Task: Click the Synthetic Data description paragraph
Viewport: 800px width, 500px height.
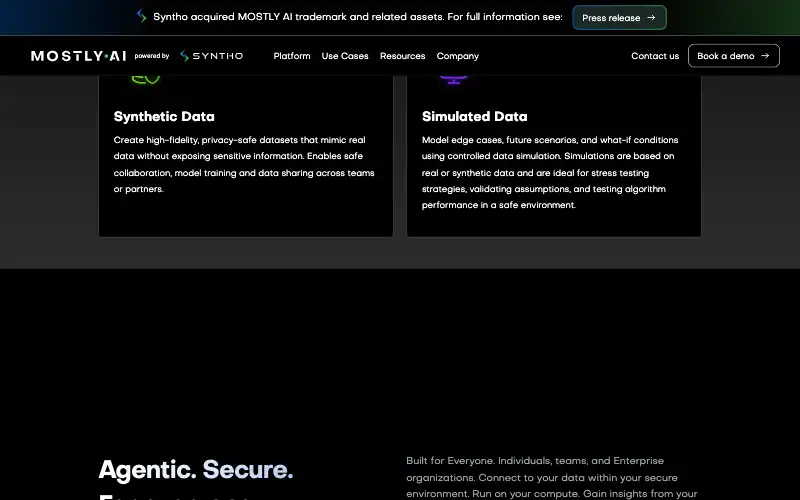Action: tap(244, 164)
